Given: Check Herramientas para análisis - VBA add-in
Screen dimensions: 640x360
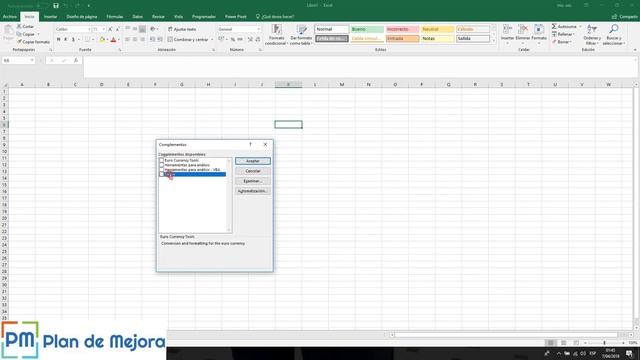Looking at the screenshot, I should tap(161, 169).
